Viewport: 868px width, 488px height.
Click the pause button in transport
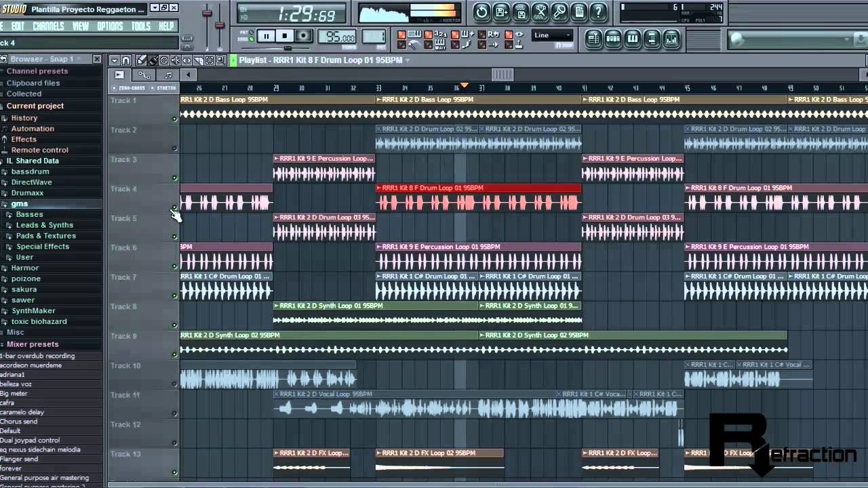pyautogui.click(x=266, y=36)
